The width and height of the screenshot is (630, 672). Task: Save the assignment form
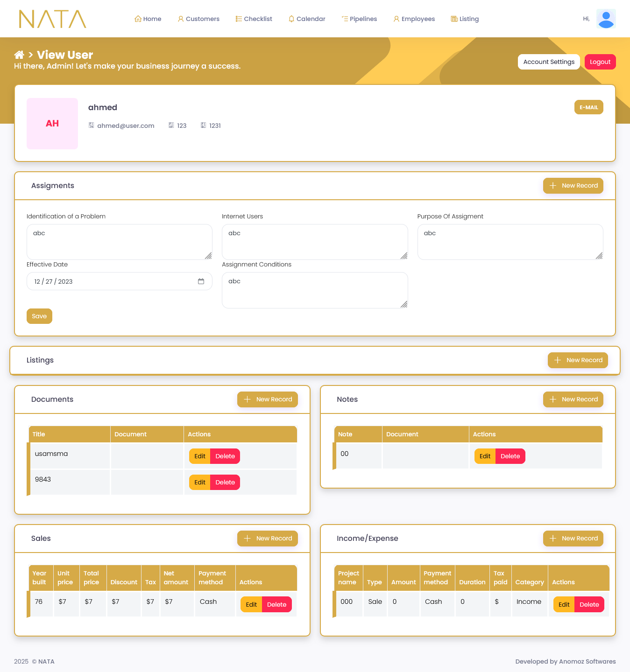click(x=39, y=316)
